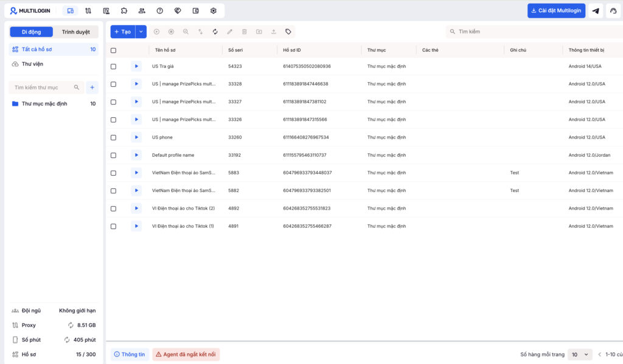
Task: Click the extensions puzzle piece icon
Action: [x=124, y=11]
